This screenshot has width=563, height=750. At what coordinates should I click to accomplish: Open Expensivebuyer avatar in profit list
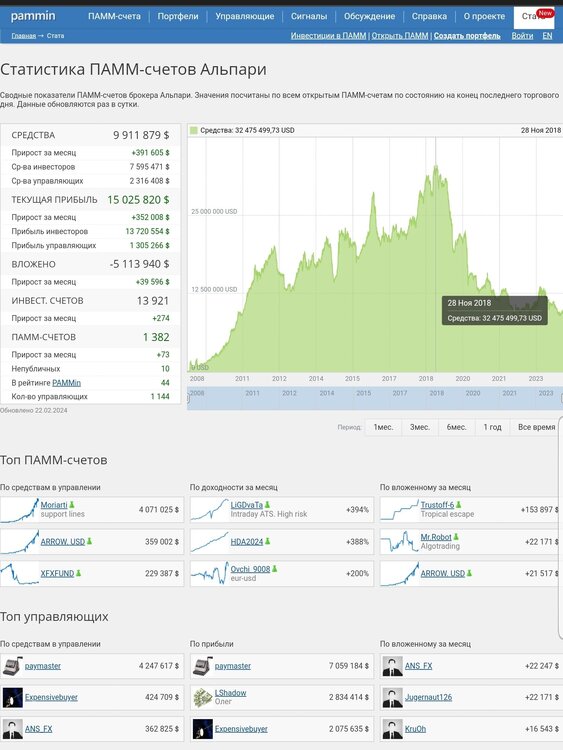[202, 729]
